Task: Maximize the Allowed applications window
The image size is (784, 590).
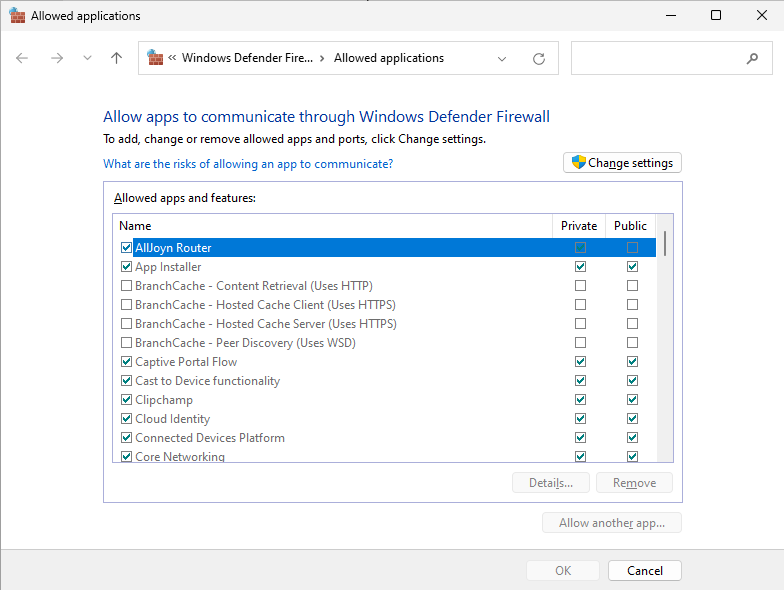Action: pyautogui.click(x=716, y=16)
